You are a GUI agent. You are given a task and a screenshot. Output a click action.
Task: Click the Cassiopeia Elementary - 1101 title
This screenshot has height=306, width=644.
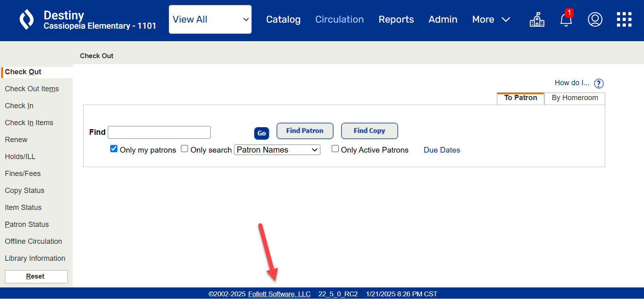pyautogui.click(x=100, y=26)
